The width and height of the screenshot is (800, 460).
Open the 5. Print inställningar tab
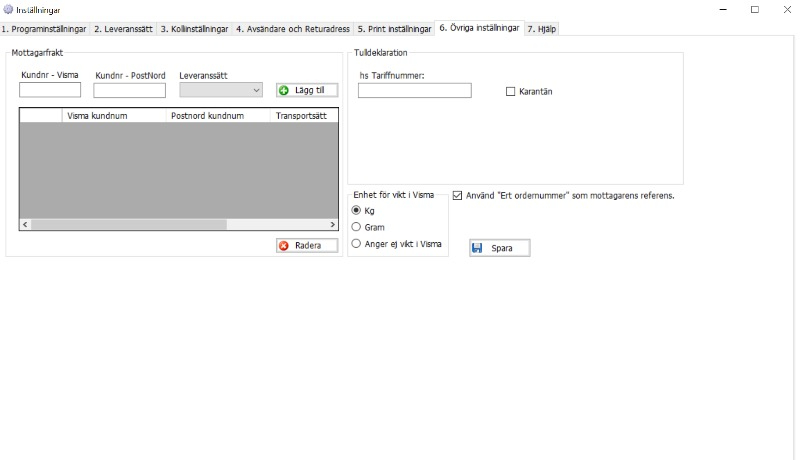pos(394,29)
